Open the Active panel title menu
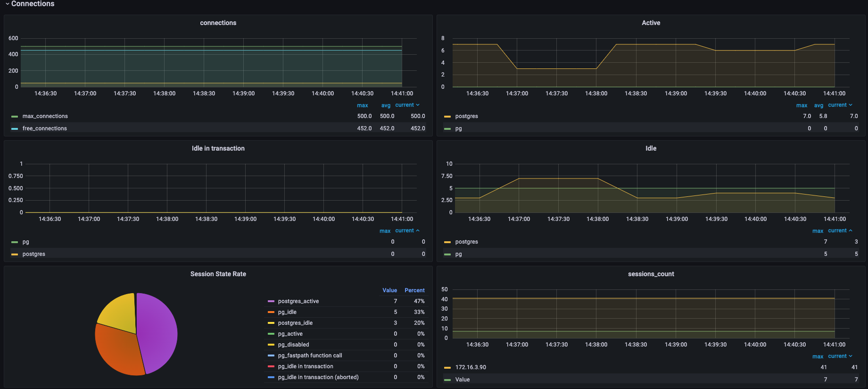The height and width of the screenshot is (389, 868). click(651, 23)
